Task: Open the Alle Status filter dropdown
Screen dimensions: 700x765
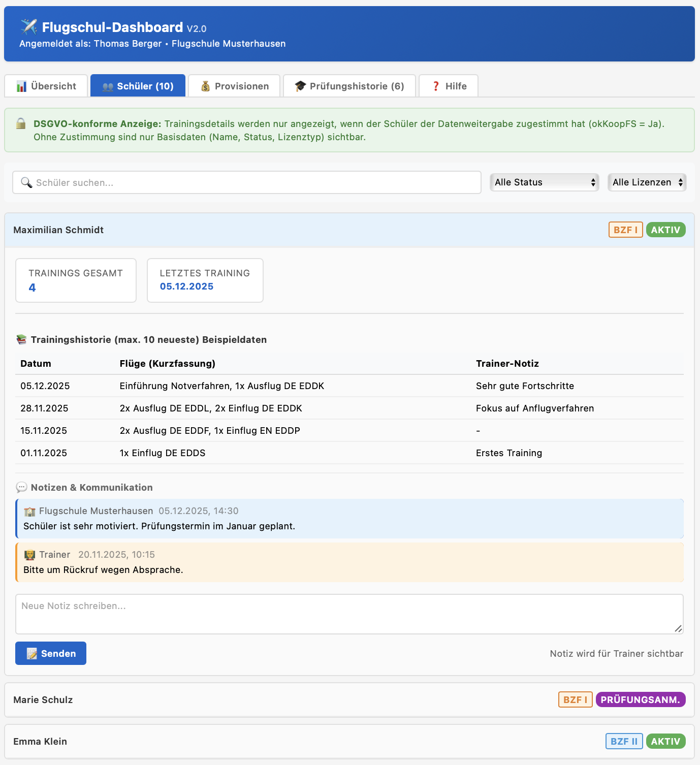Action: (x=544, y=182)
